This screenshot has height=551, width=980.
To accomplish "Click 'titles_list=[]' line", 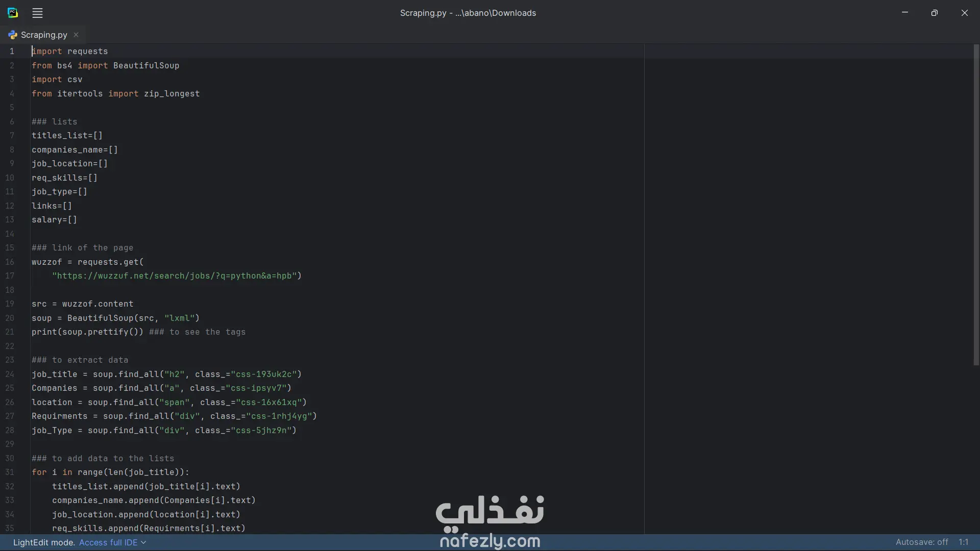I will pos(67,135).
